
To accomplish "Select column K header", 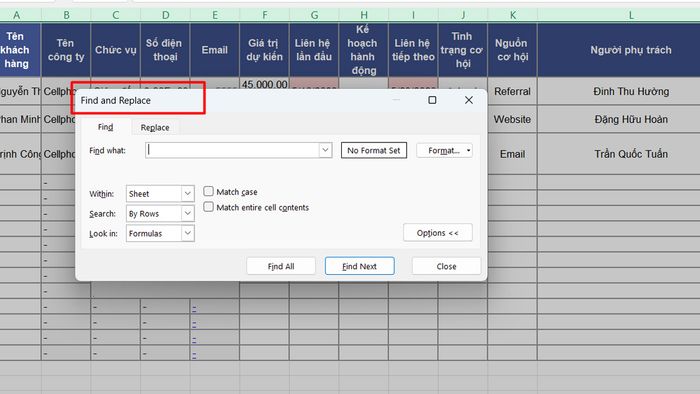I will (512, 15).
